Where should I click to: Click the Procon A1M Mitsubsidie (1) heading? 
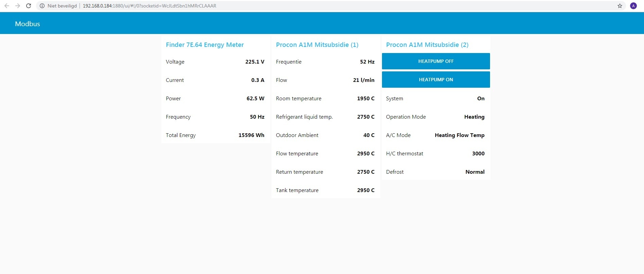[317, 45]
